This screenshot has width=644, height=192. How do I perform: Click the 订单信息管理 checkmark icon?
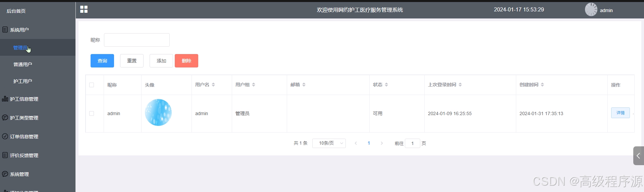[5, 136]
